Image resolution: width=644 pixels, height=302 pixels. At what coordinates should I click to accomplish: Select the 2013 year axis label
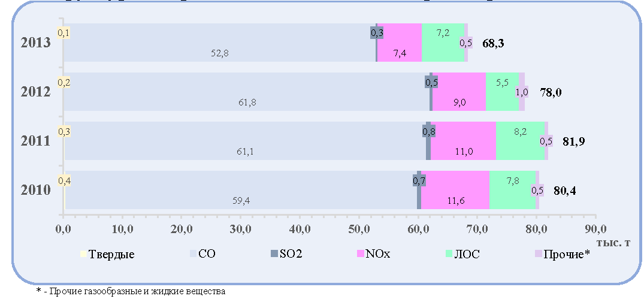35,43
